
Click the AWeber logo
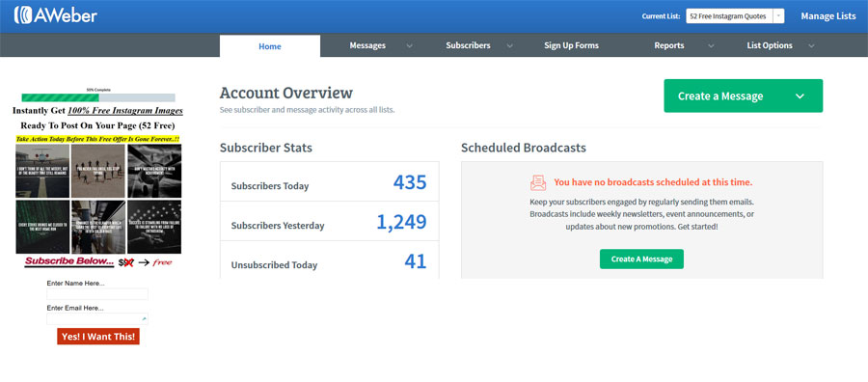[x=55, y=14]
